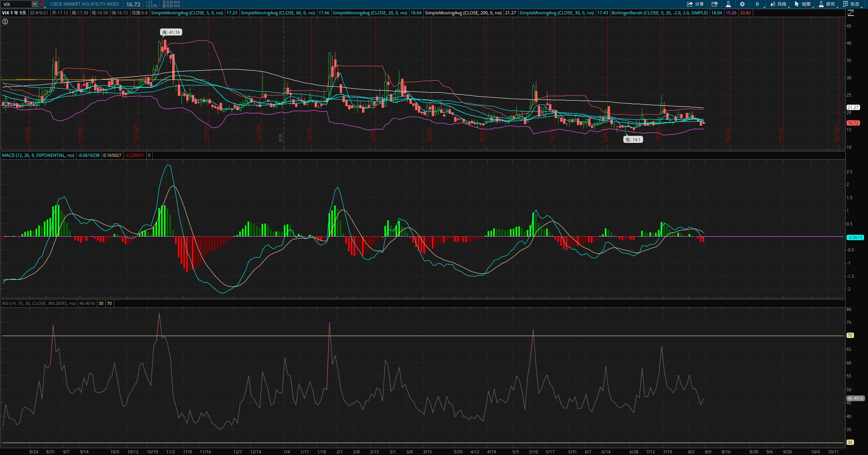Click the 200-period SMA value 21.27 in header
Viewport: 868px width, 455px height.
(x=510, y=13)
